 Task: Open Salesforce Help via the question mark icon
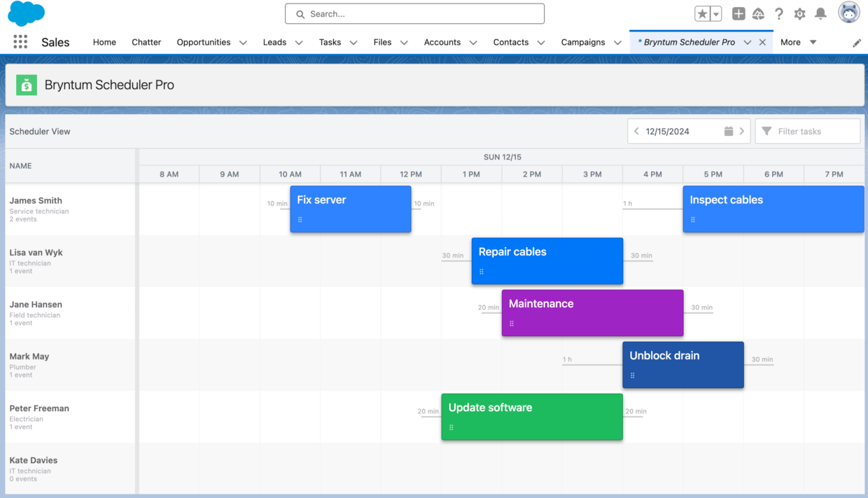779,13
